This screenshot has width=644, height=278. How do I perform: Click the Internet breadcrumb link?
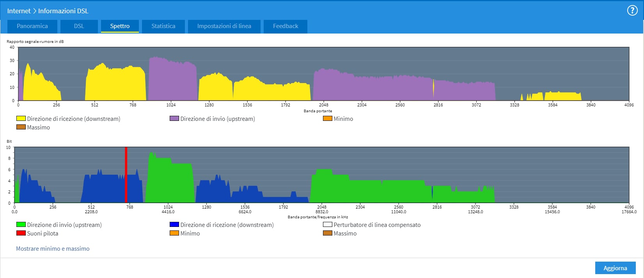click(19, 11)
